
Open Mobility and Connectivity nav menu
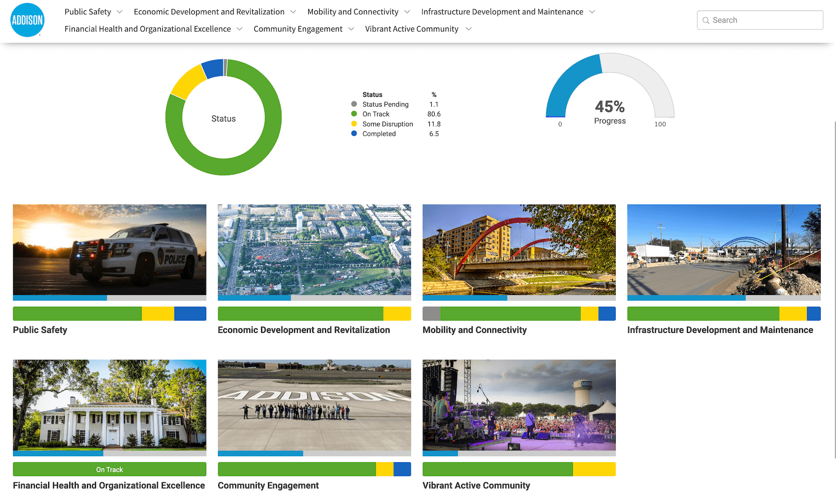pos(353,12)
